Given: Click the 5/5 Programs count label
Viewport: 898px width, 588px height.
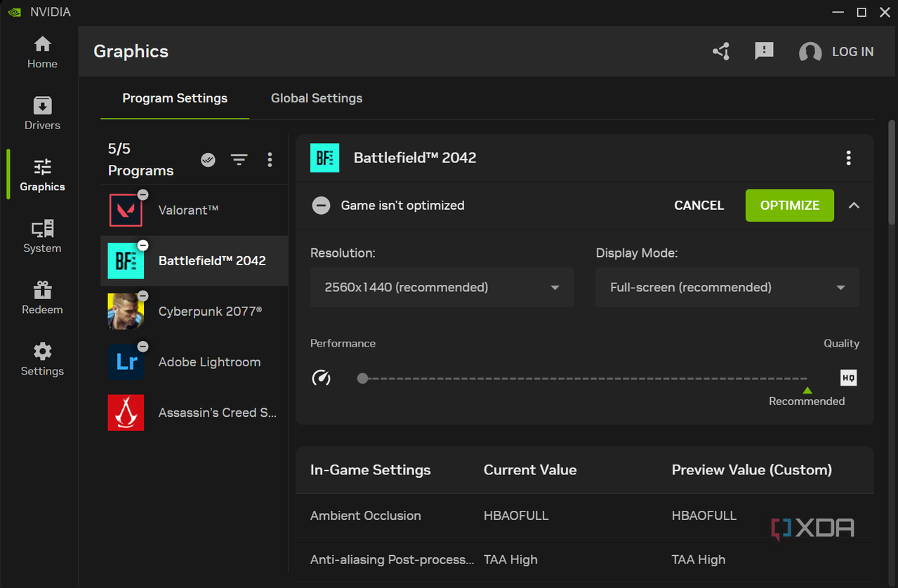Looking at the screenshot, I should point(140,159).
